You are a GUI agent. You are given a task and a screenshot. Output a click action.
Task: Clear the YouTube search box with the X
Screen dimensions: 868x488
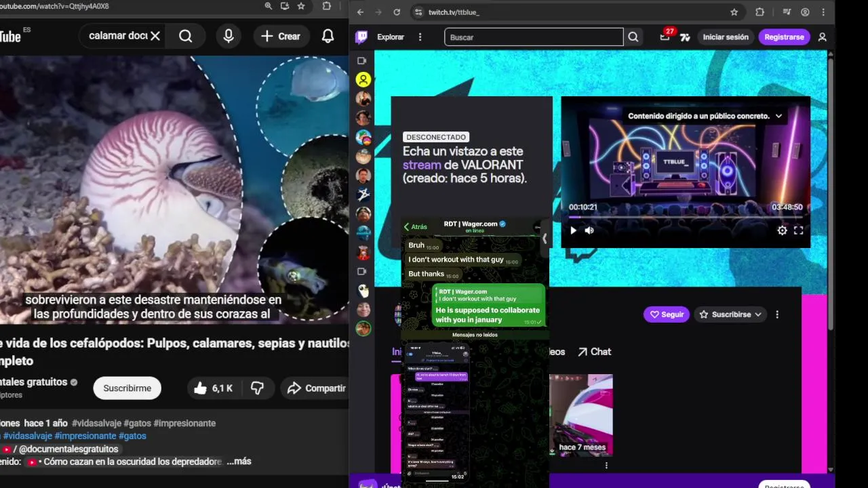tap(155, 36)
